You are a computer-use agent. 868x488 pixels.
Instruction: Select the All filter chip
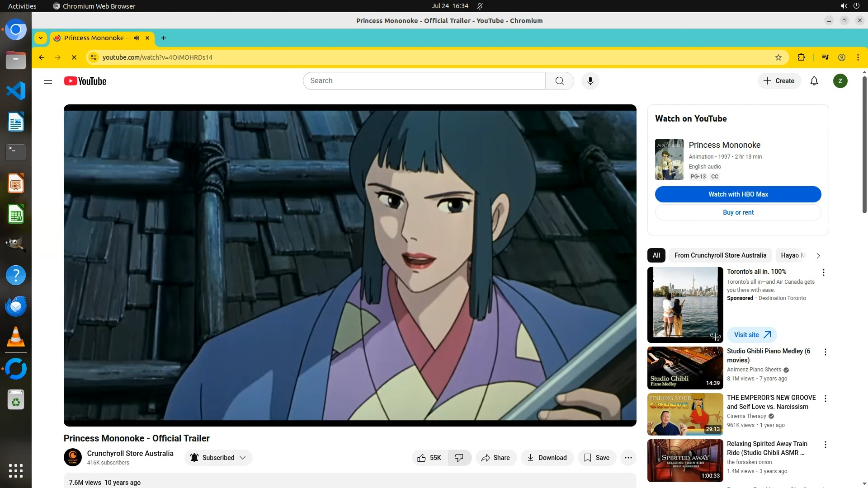point(656,255)
